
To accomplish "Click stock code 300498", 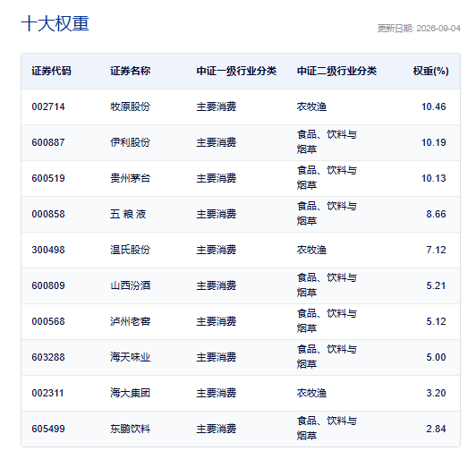I will pos(48,250).
